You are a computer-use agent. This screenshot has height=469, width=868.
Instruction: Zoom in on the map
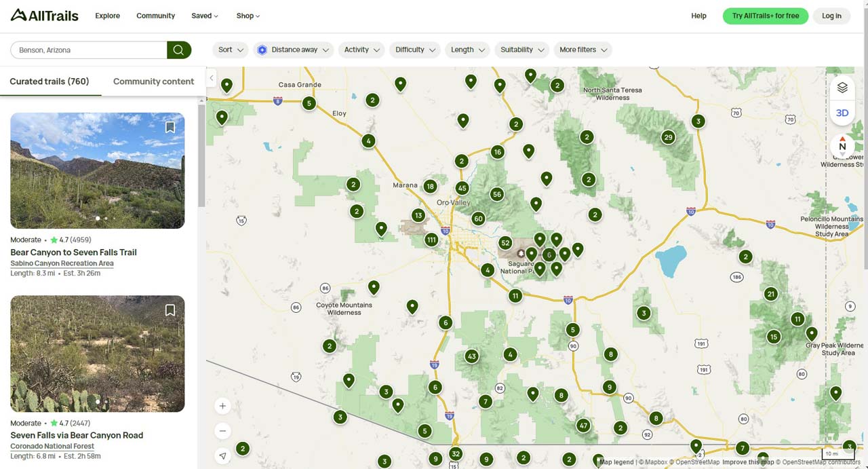pos(222,407)
